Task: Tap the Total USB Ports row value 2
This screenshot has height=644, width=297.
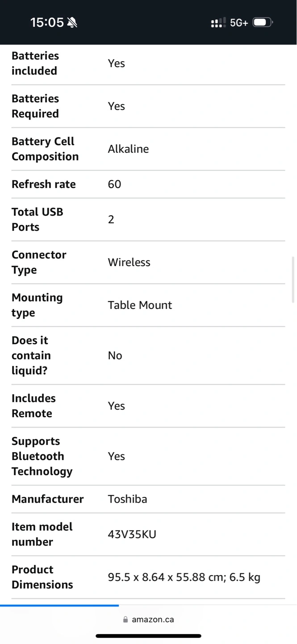Action: click(111, 220)
